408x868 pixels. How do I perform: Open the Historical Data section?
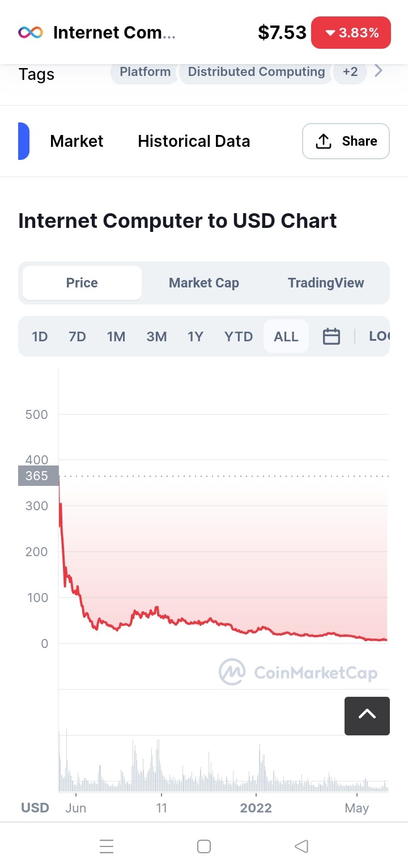194,141
